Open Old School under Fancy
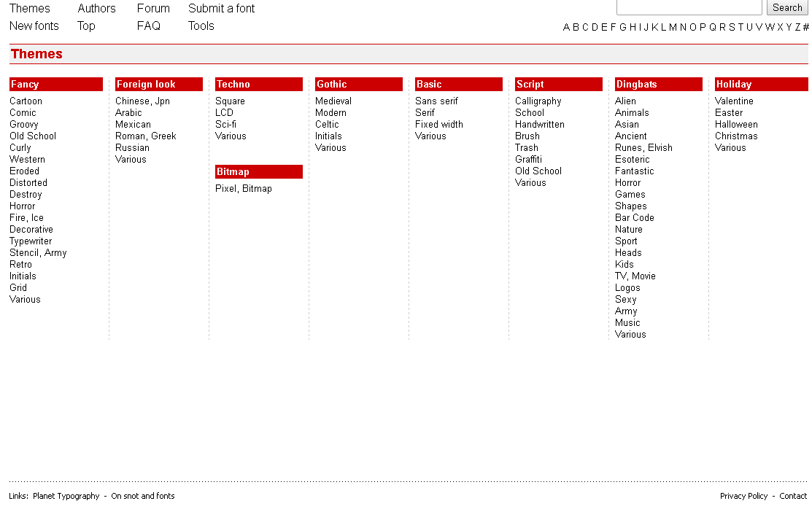Screen dimensions: 812x509 tap(33, 136)
